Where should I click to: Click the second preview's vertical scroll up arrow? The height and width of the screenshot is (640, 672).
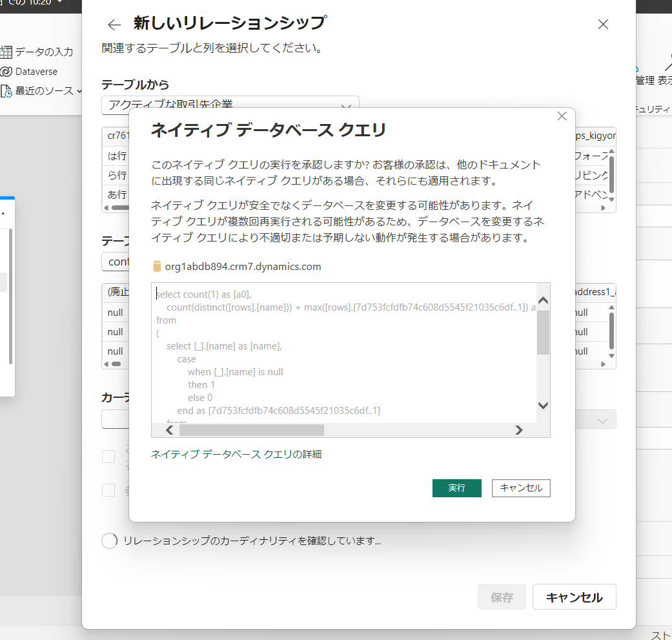pyautogui.click(x=611, y=307)
